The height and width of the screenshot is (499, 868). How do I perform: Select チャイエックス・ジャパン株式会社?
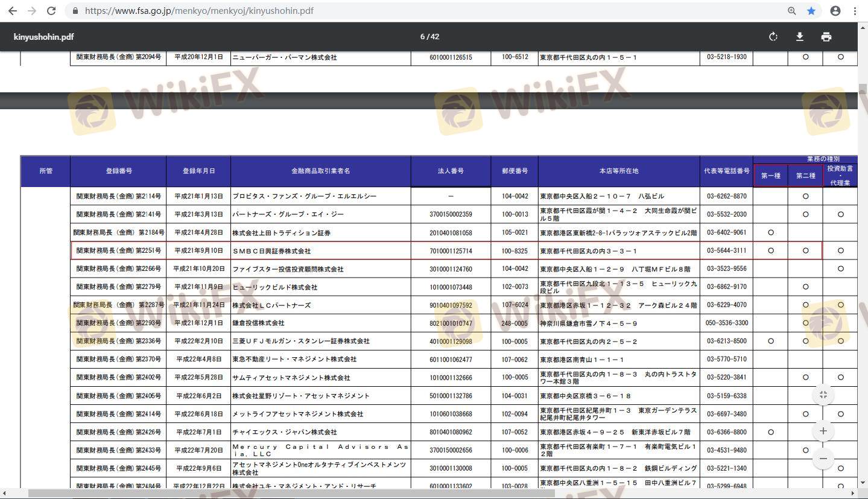(285, 432)
